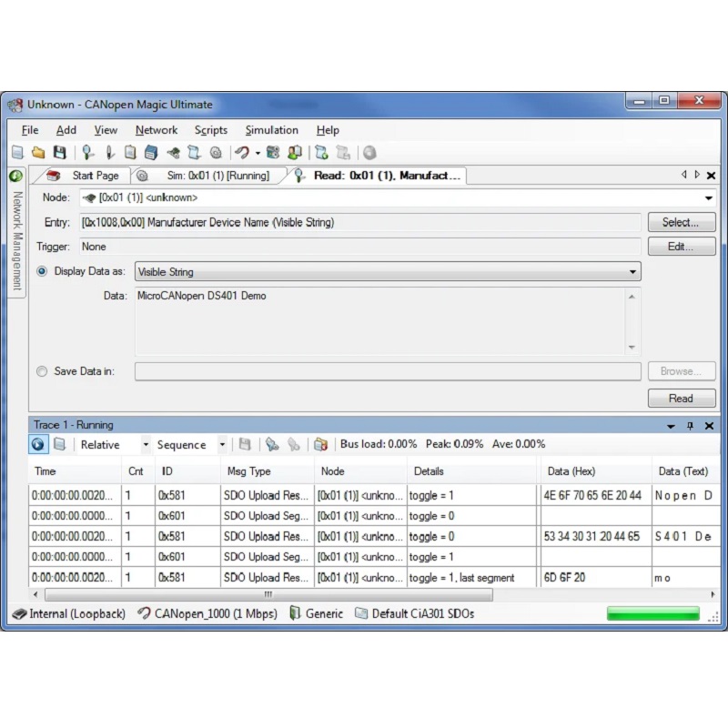Click the Save Data in path field
This screenshot has height=728, width=728.
pos(388,371)
